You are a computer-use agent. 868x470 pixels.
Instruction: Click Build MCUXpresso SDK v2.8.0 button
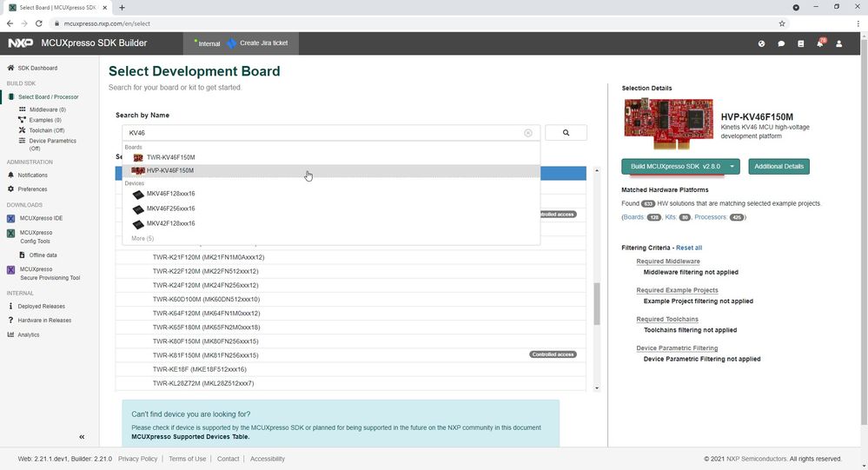(x=675, y=167)
